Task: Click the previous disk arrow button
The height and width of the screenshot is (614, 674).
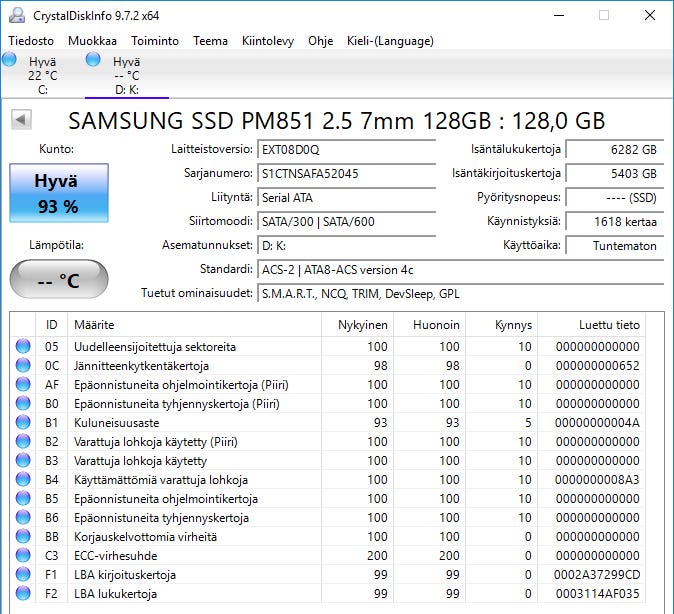Action: tap(21, 120)
